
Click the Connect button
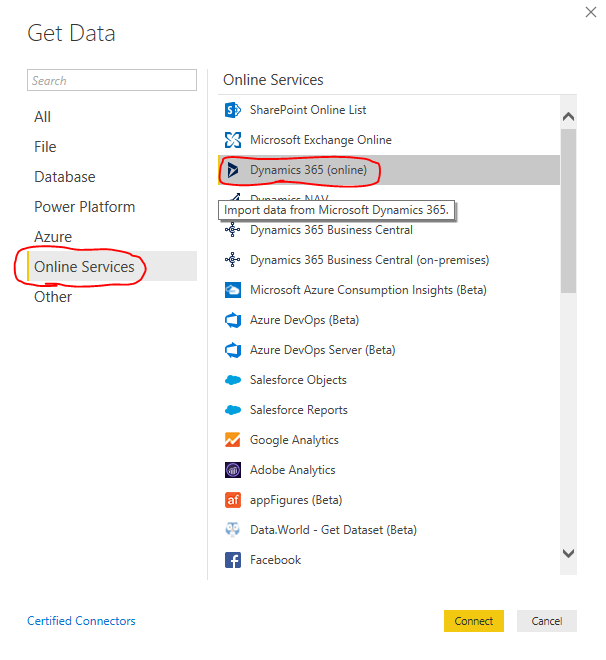point(473,621)
